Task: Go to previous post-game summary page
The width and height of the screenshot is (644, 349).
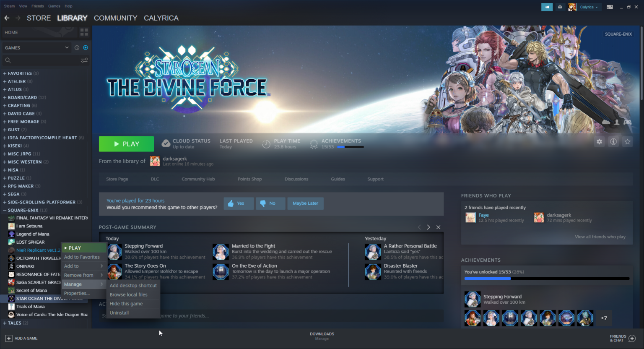Action: [419, 227]
